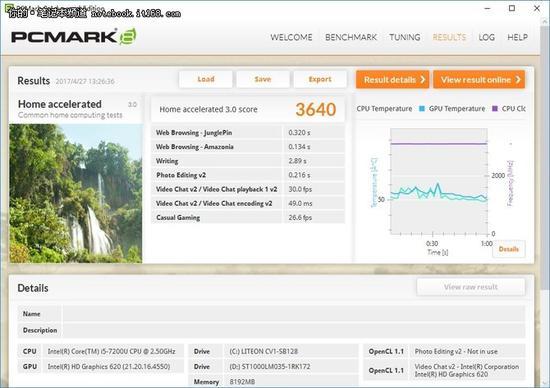Click the PCMark 8 logo
Screen dimensions: 550x388
coord(74,36)
